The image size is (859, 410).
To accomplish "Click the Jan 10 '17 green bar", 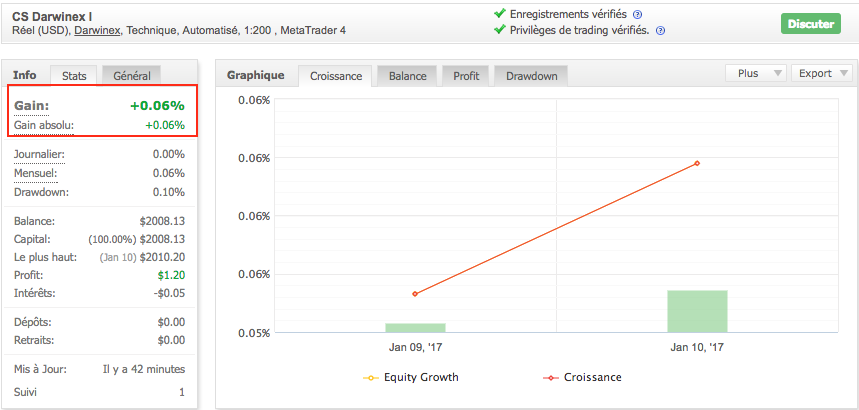I will point(697,311).
